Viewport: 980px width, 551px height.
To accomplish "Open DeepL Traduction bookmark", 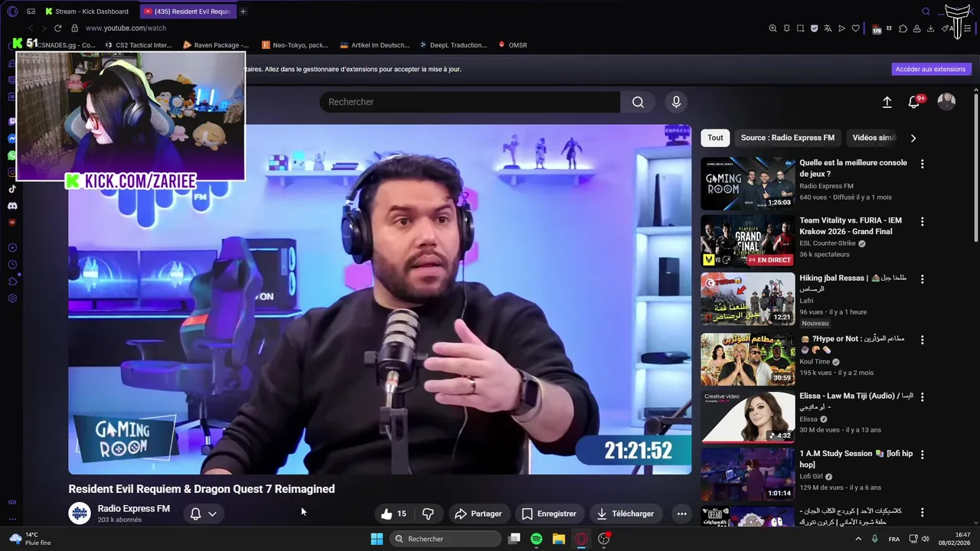I will tap(452, 45).
